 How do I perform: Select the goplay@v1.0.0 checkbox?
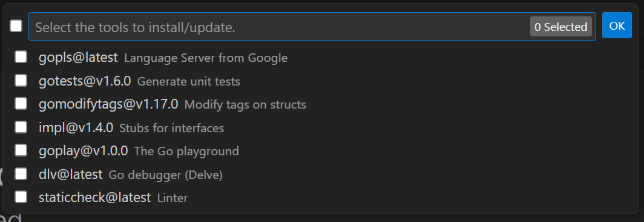click(x=21, y=150)
